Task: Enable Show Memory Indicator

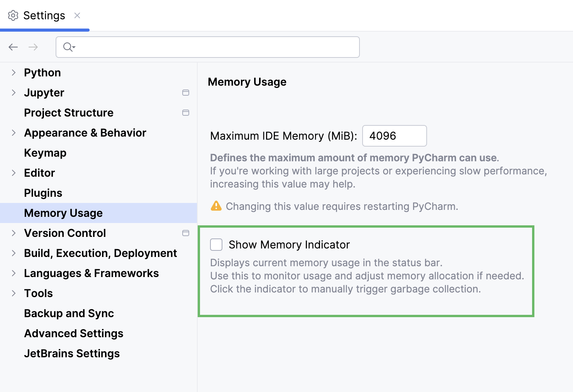Action: (x=216, y=244)
